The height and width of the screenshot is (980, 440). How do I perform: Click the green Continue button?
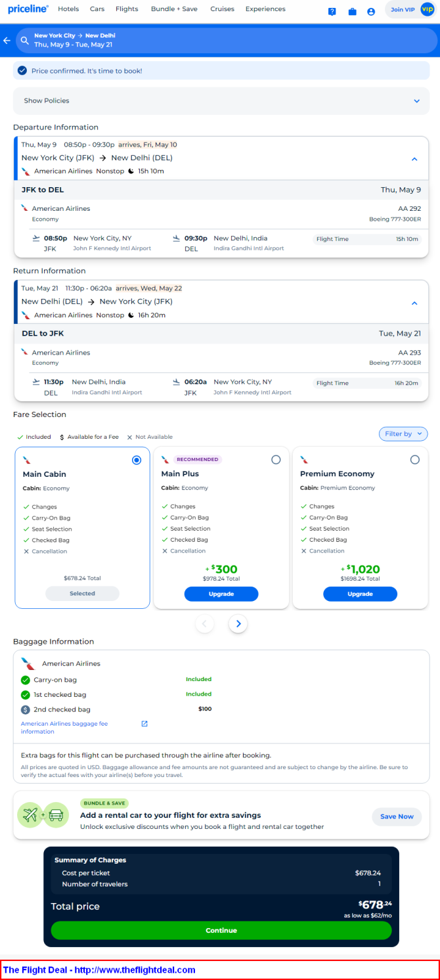point(221,930)
